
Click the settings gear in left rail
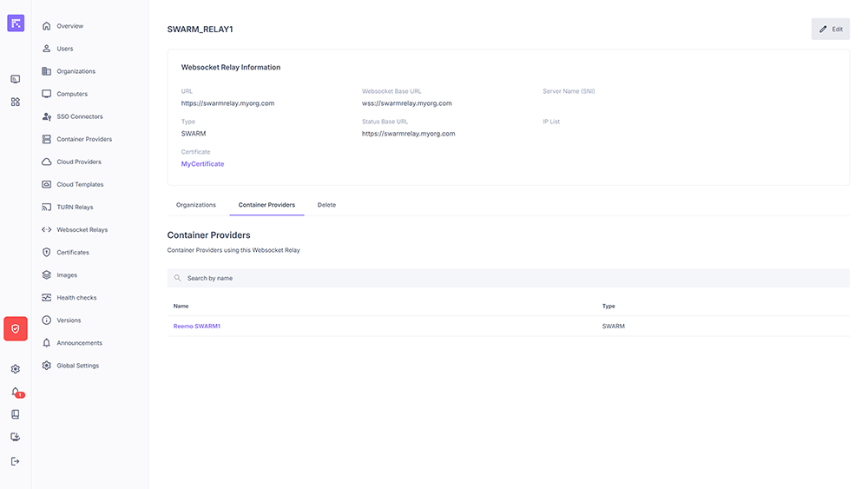point(16,369)
